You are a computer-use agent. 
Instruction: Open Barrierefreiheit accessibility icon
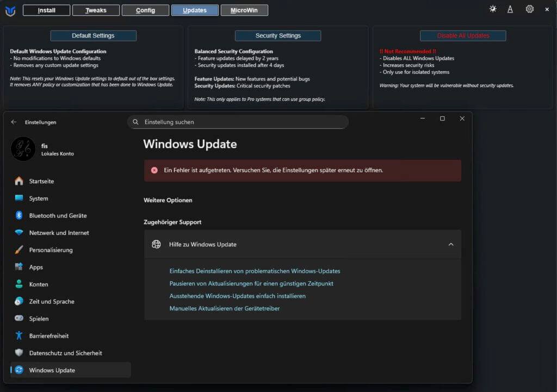pyautogui.click(x=19, y=335)
